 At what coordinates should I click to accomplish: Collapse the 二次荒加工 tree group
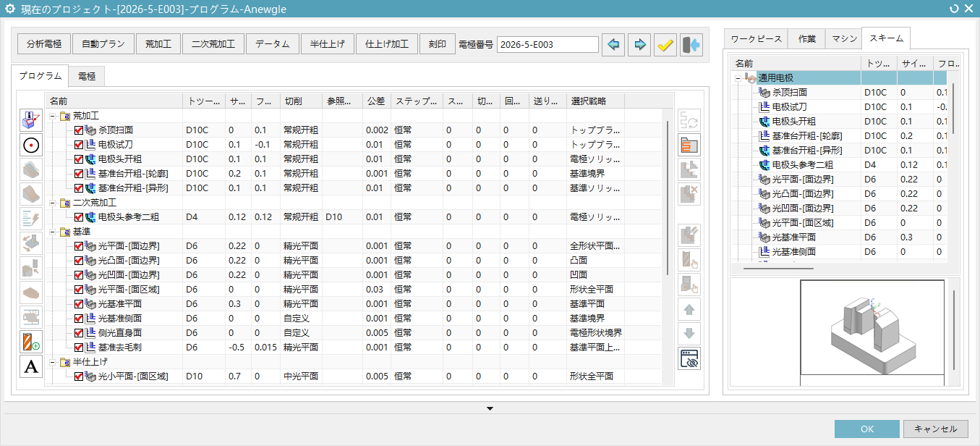[53, 203]
